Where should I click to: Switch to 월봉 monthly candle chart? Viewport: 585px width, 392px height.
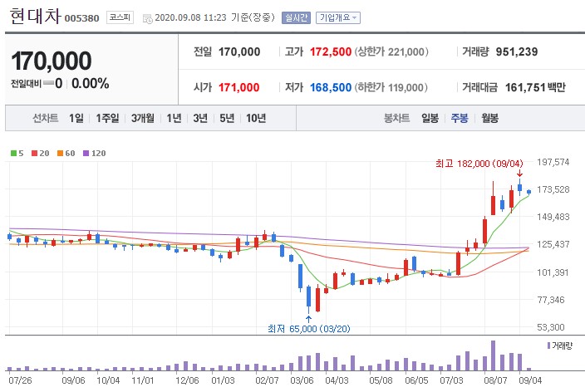click(x=489, y=118)
